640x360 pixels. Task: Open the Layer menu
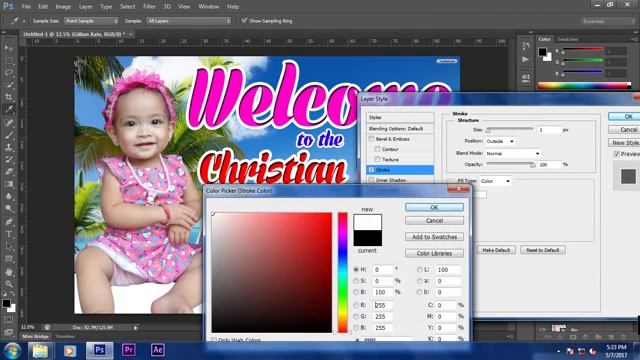pyautogui.click(x=85, y=7)
